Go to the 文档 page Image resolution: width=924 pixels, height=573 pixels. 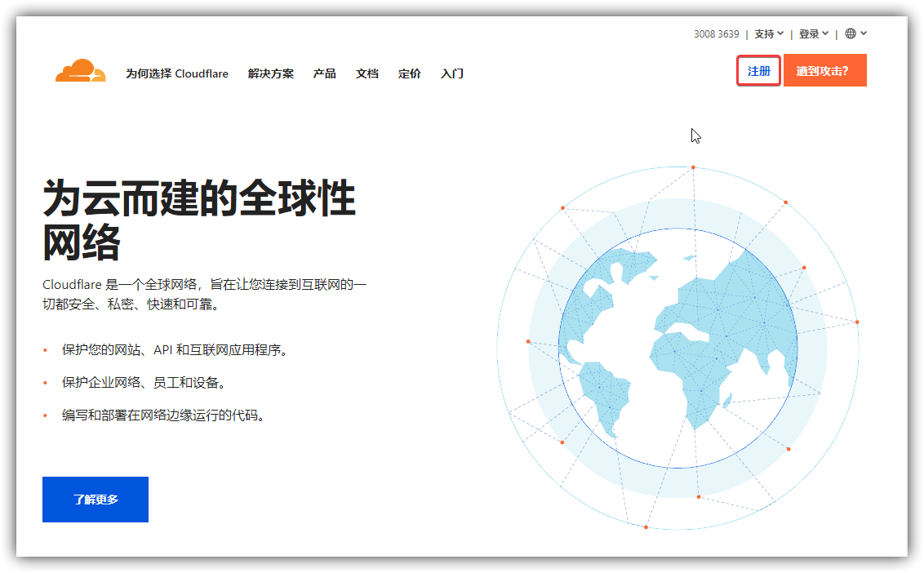coord(367,73)
